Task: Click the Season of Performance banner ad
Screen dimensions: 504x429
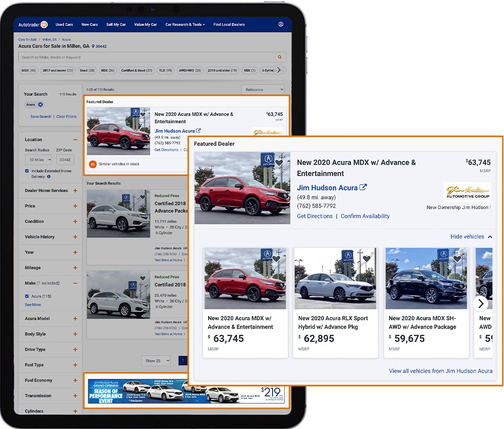Action: pyautogui.click(x=186, y=391)
